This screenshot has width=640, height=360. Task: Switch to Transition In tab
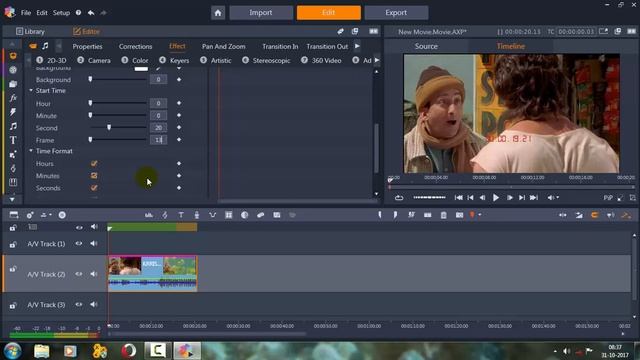(280, 47)
